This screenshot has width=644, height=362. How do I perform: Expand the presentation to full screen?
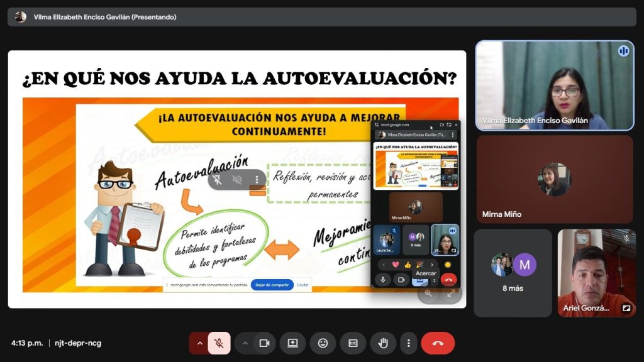click(451, 293)
